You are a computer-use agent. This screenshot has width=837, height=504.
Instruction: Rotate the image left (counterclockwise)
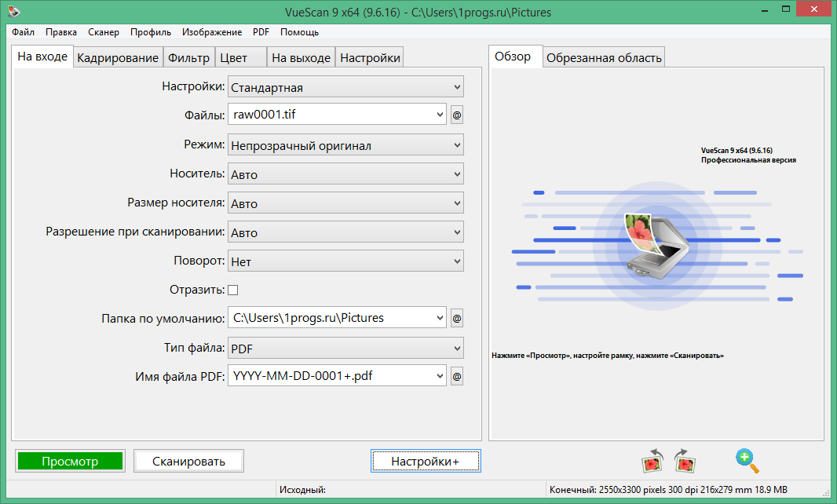coord(652,461)
